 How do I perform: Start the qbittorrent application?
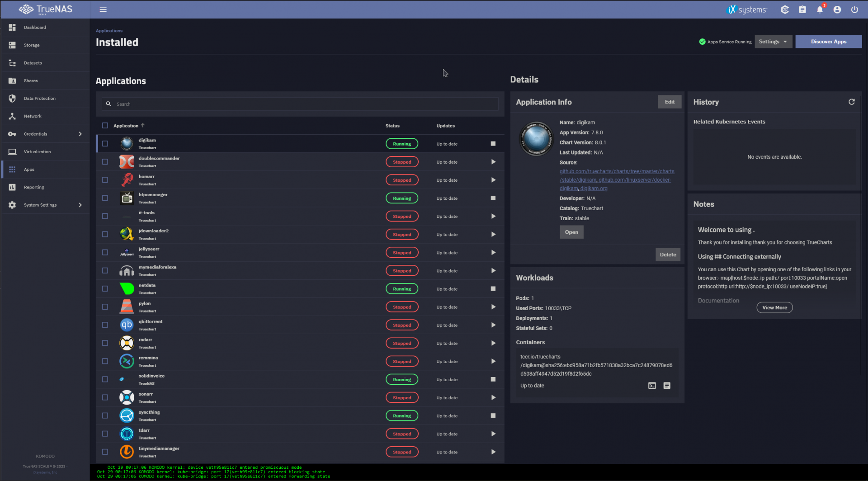(x=493, y=325)
